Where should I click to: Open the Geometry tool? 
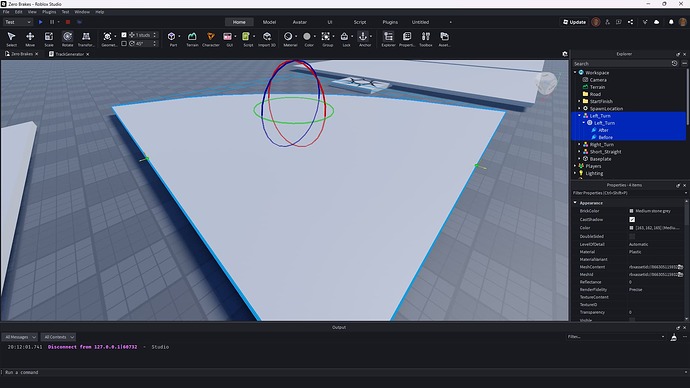107,39
